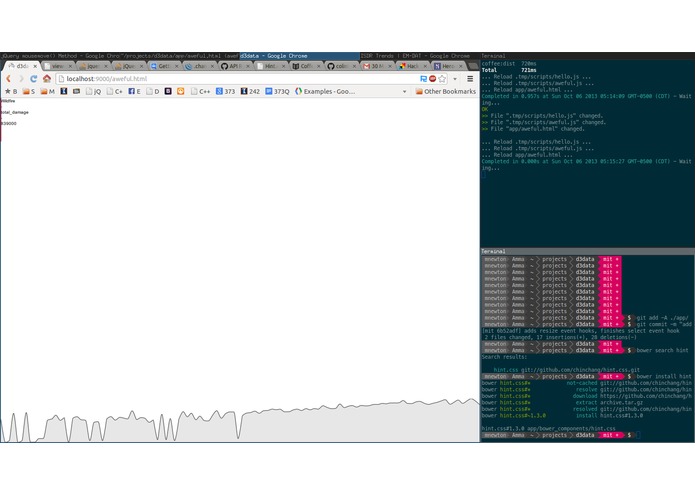Screen dimensions: 695x494
Task: Click the 'git add -A ./app/' command
Action: (662, 318)
